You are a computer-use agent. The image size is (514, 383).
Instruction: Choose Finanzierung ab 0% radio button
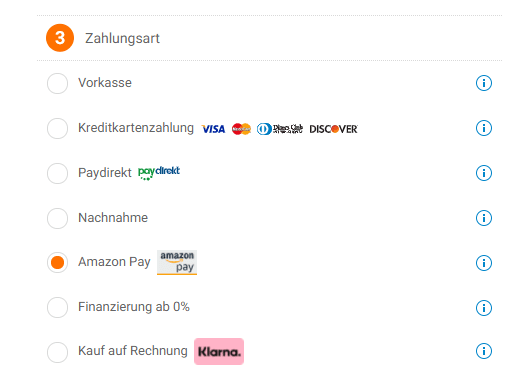(x=57, y=307)
